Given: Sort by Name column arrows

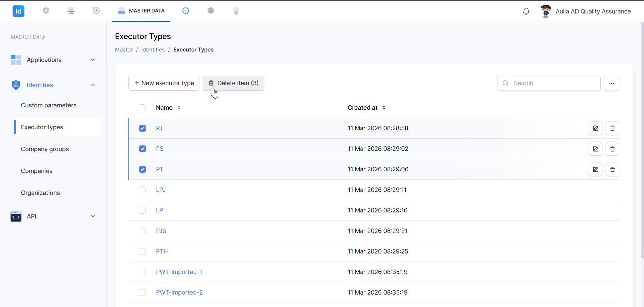Looking at the screenshot, I should [x=179, y=108].
